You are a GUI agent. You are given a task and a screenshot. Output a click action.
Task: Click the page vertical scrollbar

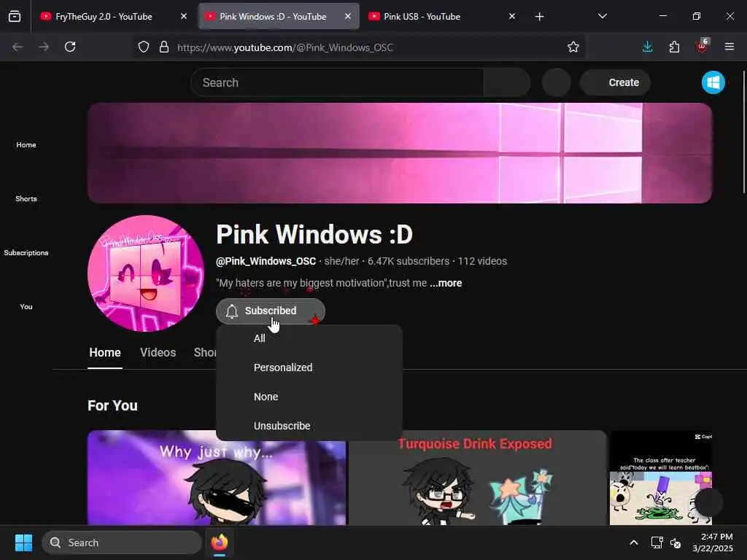coord(743,132)
